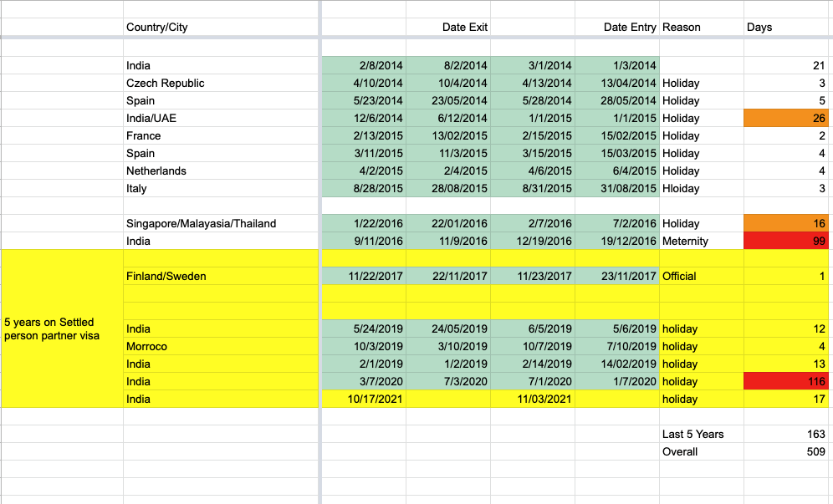
Task: Select the Days header cell
Action: click(x=788, y=27)
